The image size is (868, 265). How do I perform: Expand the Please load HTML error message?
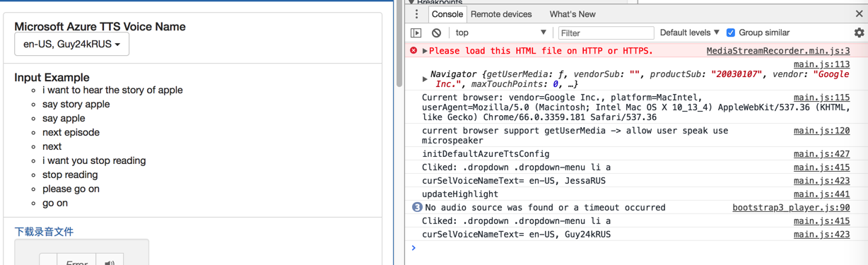click(x=425, y=51)
